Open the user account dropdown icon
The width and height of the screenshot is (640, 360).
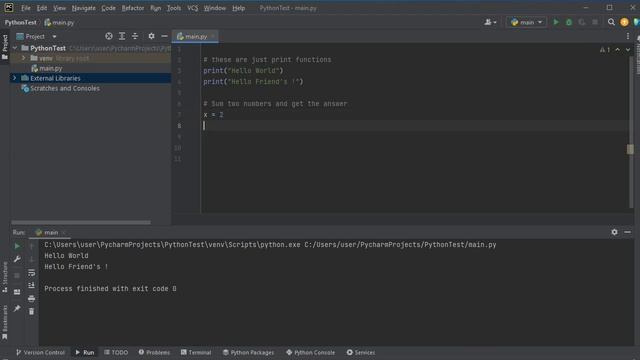coord(490,22)
